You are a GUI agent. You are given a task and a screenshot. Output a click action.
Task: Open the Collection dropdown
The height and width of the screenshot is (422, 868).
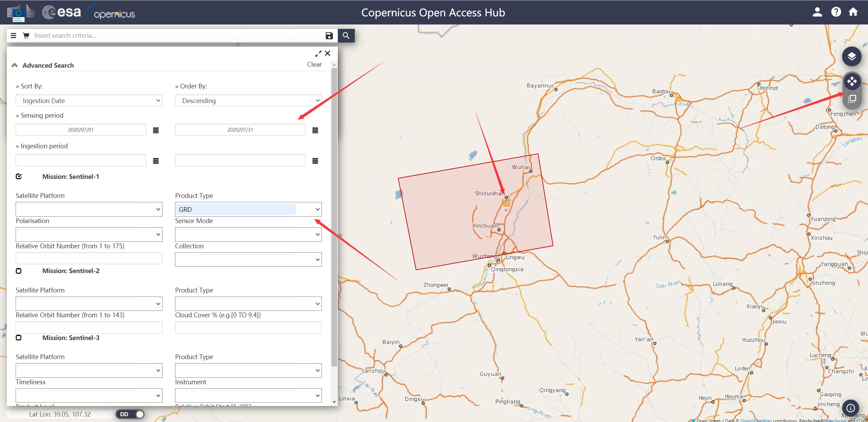pyautogui.click(x=248, y=259)
